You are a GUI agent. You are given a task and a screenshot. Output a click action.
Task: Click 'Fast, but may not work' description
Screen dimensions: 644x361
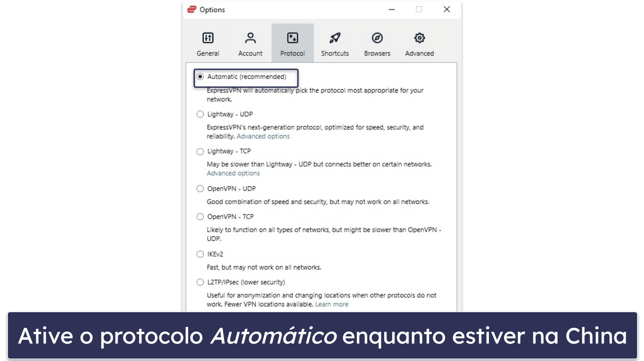[x=264, y=267]
